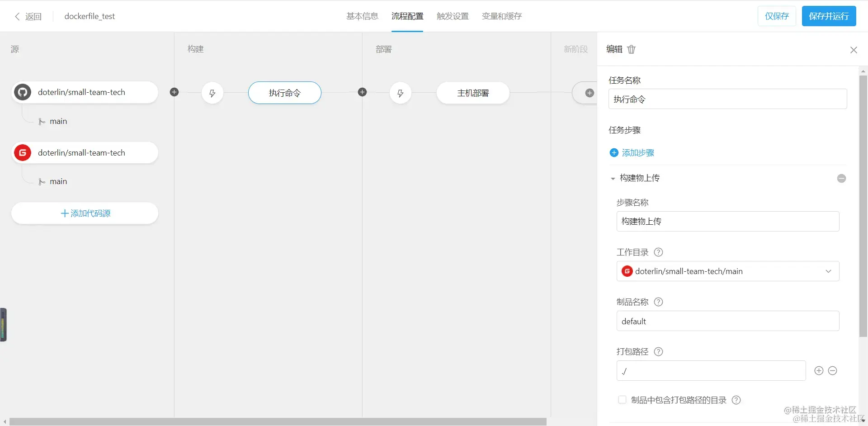The width and height of the screenshot is (868, 426).
Task: Click the vertical scrollbar of the edit panel
Action: [863, 206]
